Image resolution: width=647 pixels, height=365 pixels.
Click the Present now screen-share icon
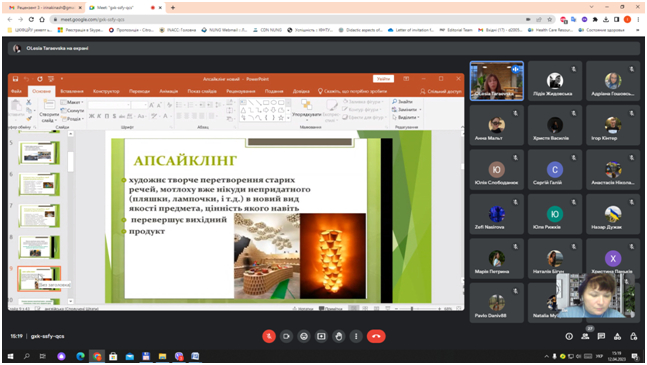(x=321, y=336)
